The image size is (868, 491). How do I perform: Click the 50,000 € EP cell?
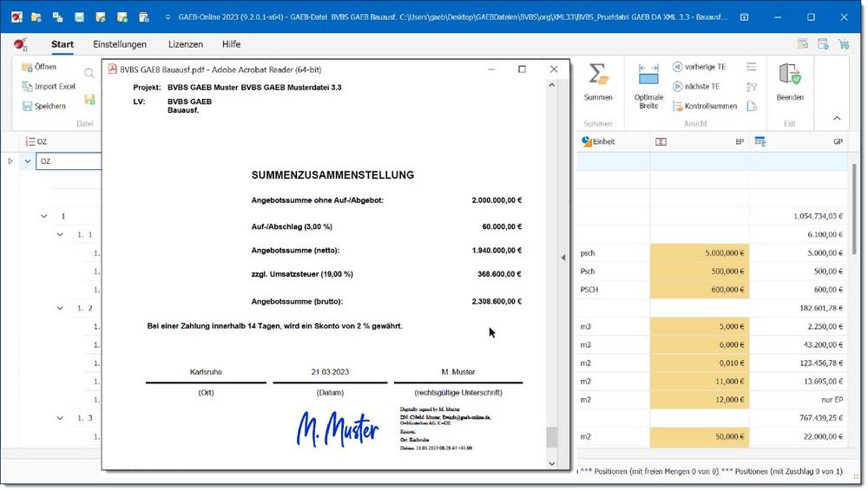point(699,436)
